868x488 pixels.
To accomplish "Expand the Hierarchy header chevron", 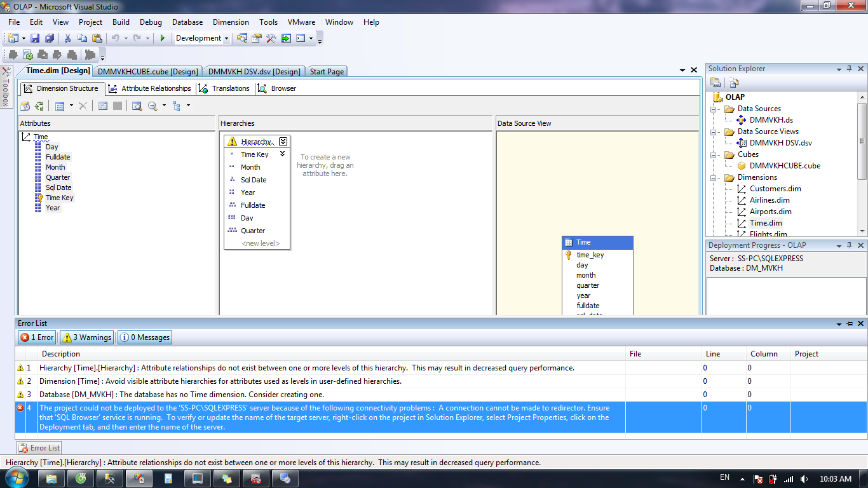I will 283,142.
